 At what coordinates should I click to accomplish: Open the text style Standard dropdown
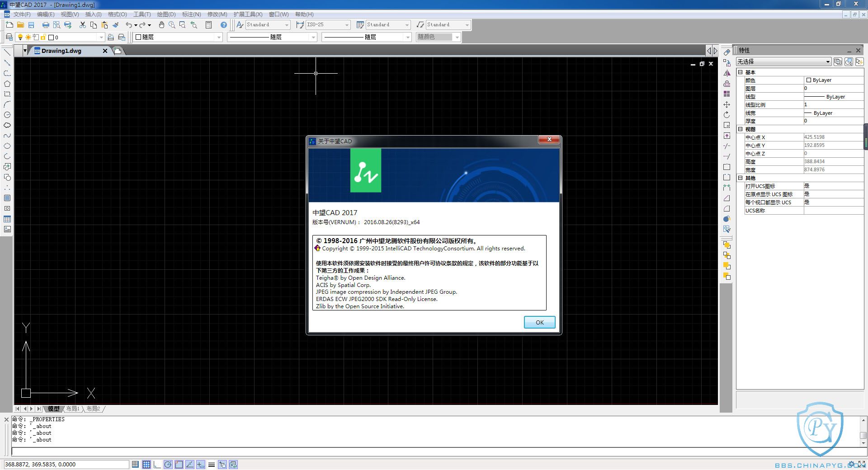(x=287, y=25)
